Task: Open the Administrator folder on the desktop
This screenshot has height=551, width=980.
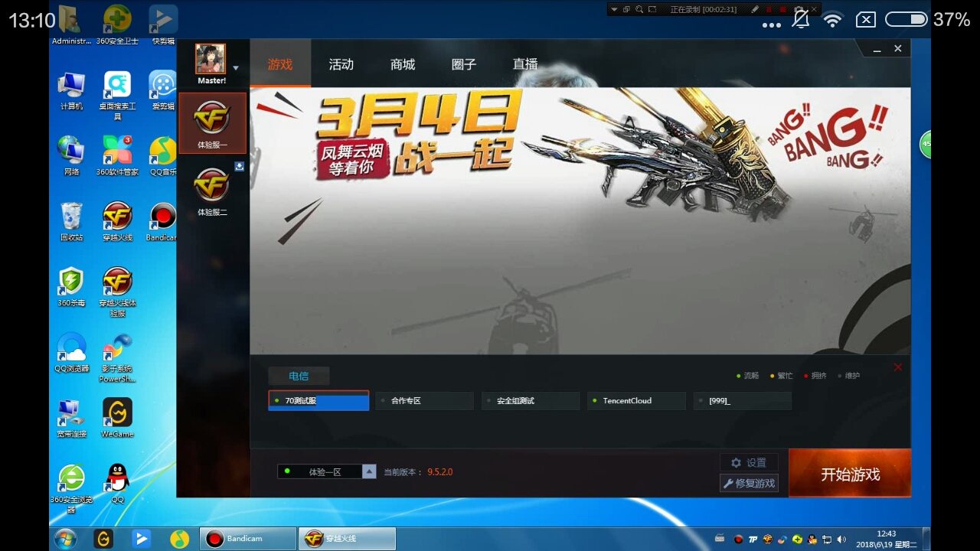Action: tap(71, 24)
